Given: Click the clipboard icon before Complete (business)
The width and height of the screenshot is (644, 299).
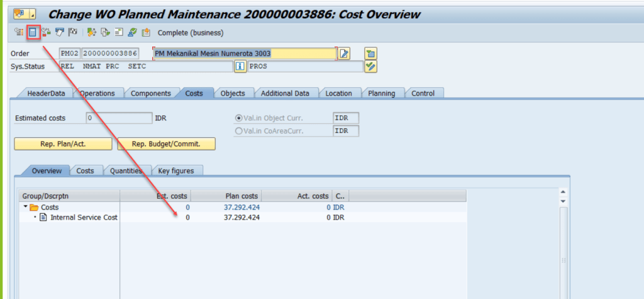Looking at the screenshot, I should pyautogui.click(x=146, y=32).
